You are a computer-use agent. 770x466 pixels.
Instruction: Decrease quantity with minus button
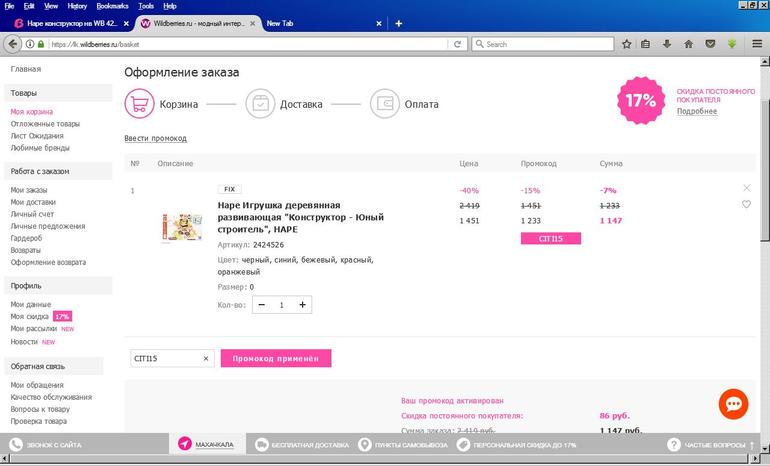[x=262, y=305]
